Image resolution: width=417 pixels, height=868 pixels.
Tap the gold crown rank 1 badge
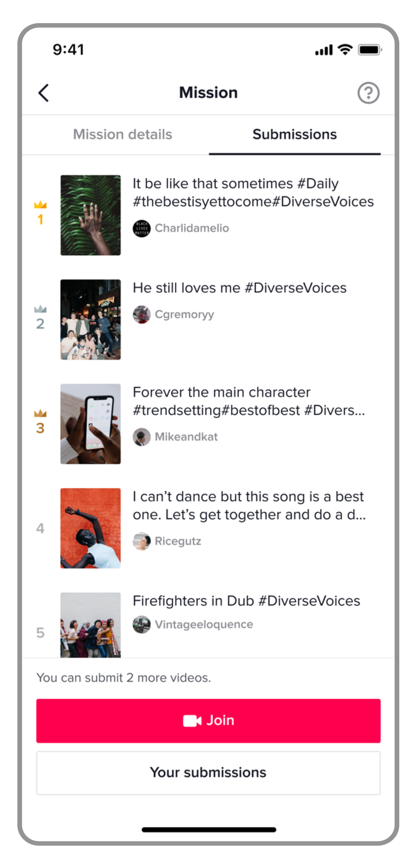click(x=40, y=213)
